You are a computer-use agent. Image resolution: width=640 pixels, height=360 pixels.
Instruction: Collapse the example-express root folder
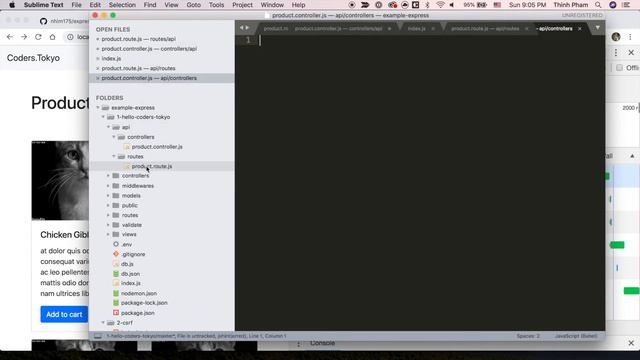click(98, 108)
